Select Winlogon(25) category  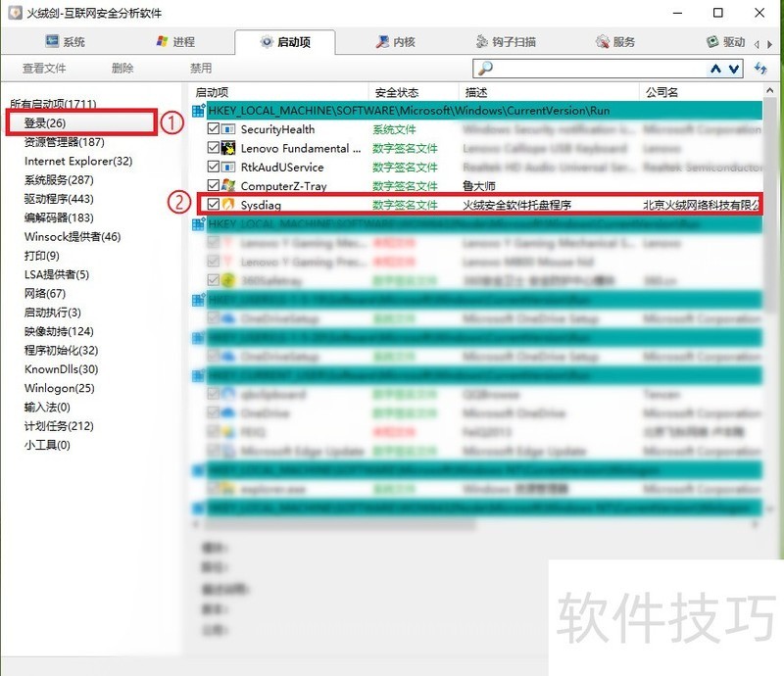pyautogui.click(x=60, y=389)
